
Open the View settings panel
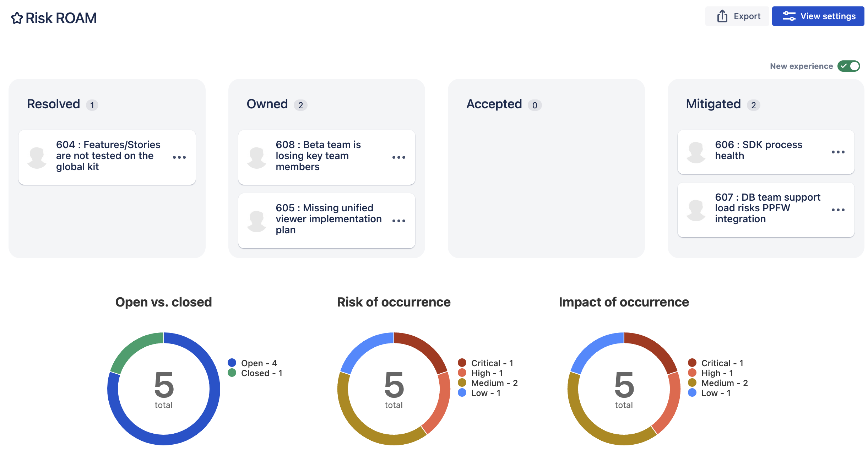pyautogui.click(x=819, y=16)
